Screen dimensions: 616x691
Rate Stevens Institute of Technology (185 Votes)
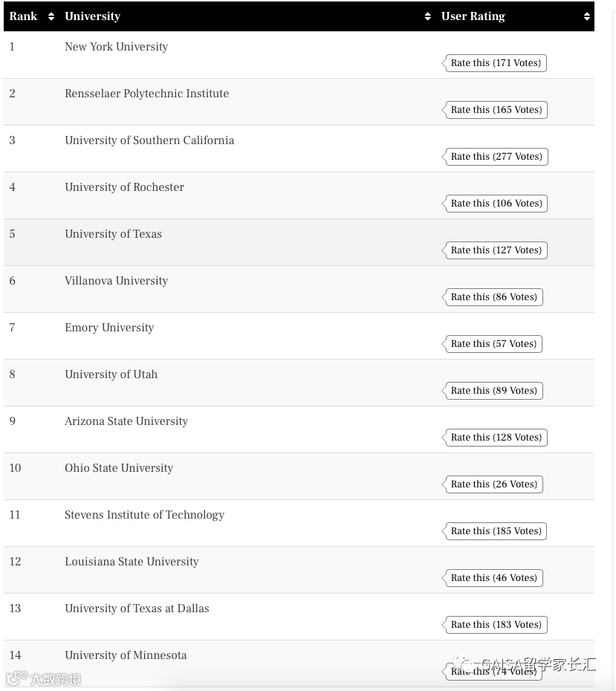coord(496,531)
